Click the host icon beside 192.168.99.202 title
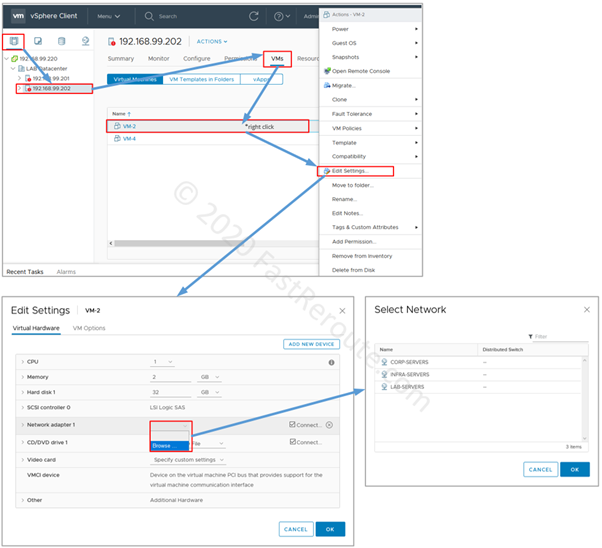The width and height of the screenshot is (602, 548). pos(111,41)
